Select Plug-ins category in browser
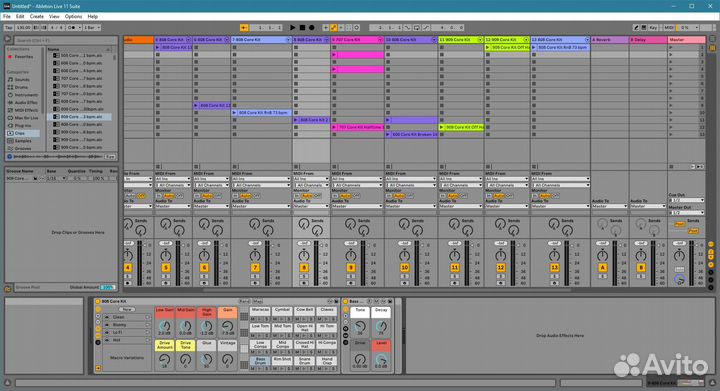This screenshot has width=720, height=391. [x=23, y=125]
